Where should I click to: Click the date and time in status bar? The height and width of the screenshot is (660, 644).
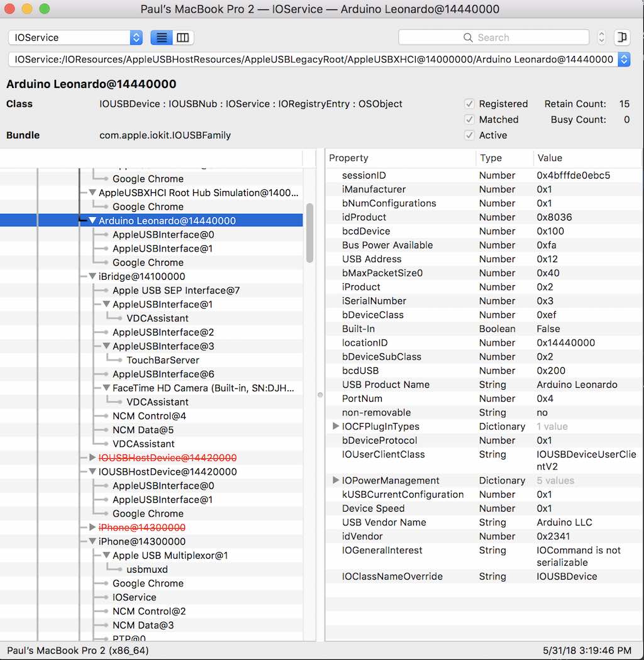pyautogui.click(x=587, y=651)
